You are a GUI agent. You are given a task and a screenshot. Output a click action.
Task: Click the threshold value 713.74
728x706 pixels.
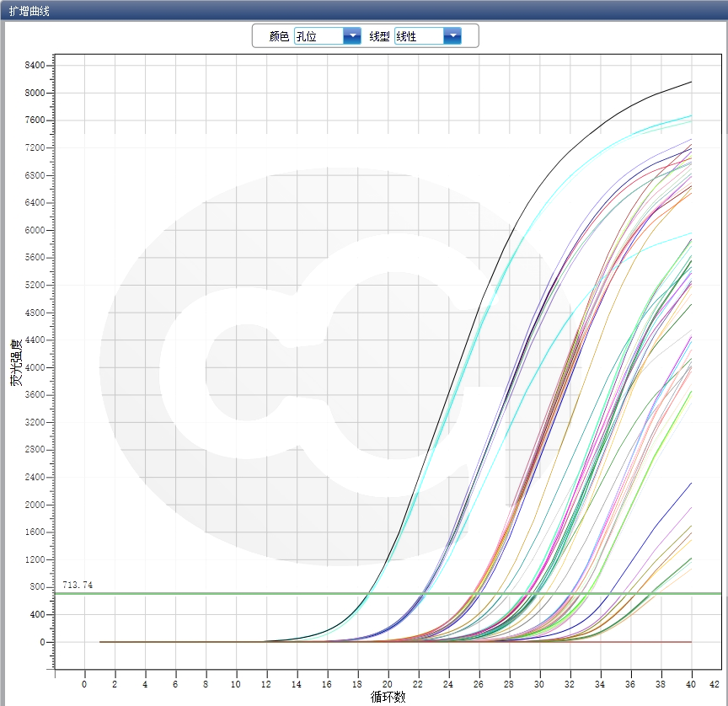coord(79,582)
